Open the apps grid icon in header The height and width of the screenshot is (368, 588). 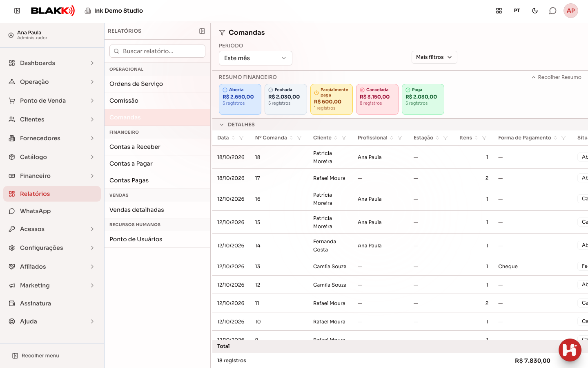pyautogui.click(x=499, y=11)
